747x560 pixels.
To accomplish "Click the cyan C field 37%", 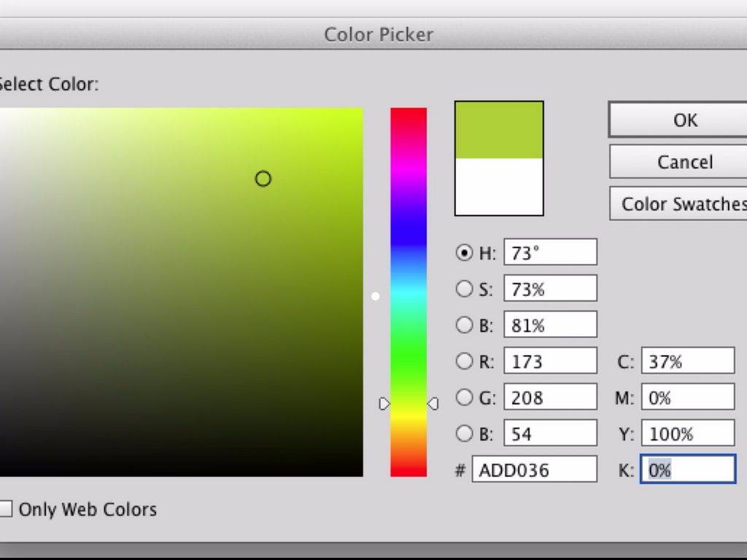I will [x=687, y=361].
